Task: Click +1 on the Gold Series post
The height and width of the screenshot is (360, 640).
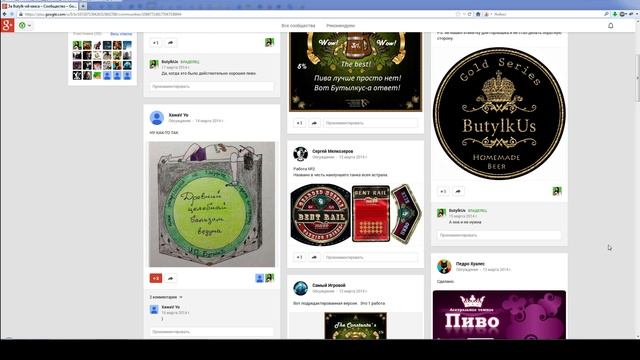Action: click(x=443, y=191)
